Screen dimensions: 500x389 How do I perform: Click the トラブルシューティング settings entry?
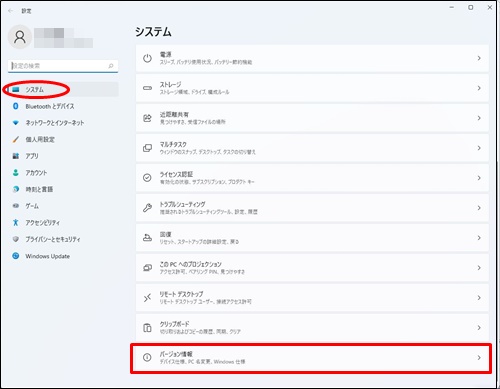pyautogui.click(x=312, y=208)
